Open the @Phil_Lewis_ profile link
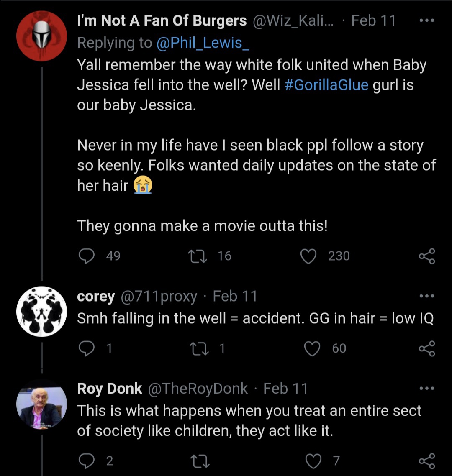The image size is (452, 476). tap(203, 43)
